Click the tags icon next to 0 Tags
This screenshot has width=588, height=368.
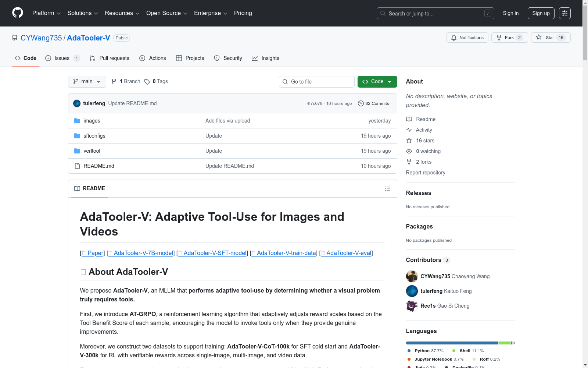click(x=147, y=82)
